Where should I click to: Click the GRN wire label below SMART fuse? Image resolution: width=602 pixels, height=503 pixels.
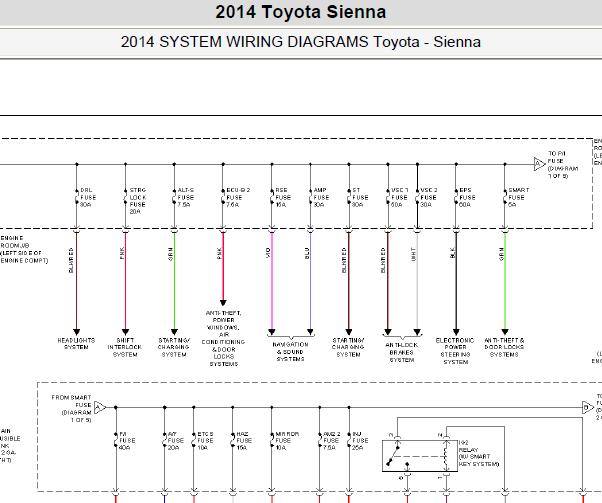[501, 254]
